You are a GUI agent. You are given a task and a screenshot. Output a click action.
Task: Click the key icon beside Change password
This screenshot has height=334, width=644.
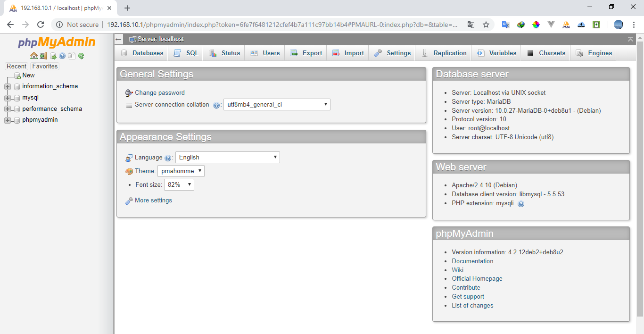tap(129, 93)
